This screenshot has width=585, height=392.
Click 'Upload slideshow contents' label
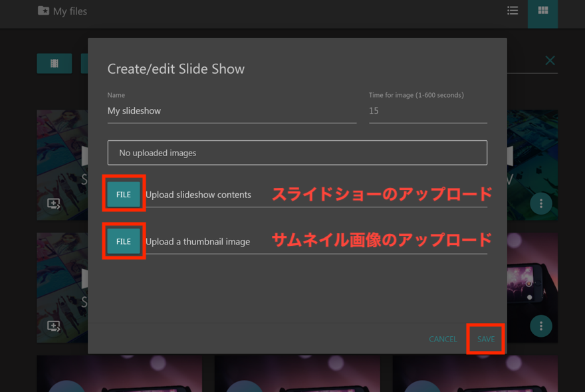click(198, 195)
